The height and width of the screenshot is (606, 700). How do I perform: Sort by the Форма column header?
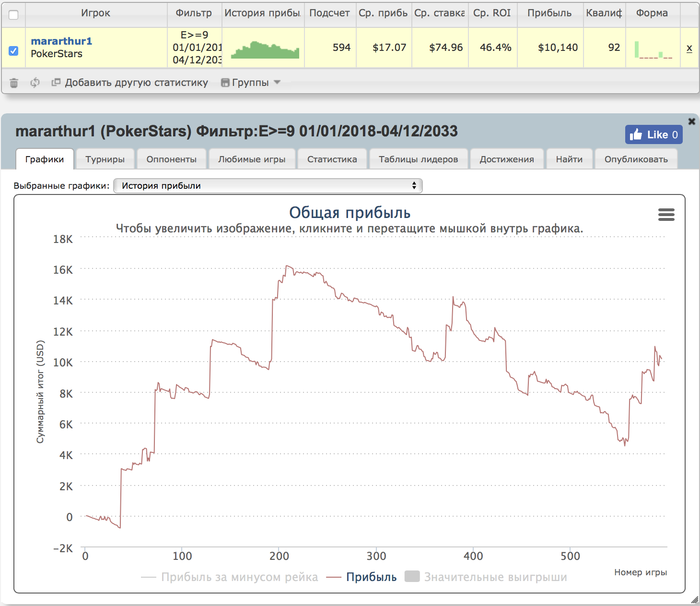652,13
